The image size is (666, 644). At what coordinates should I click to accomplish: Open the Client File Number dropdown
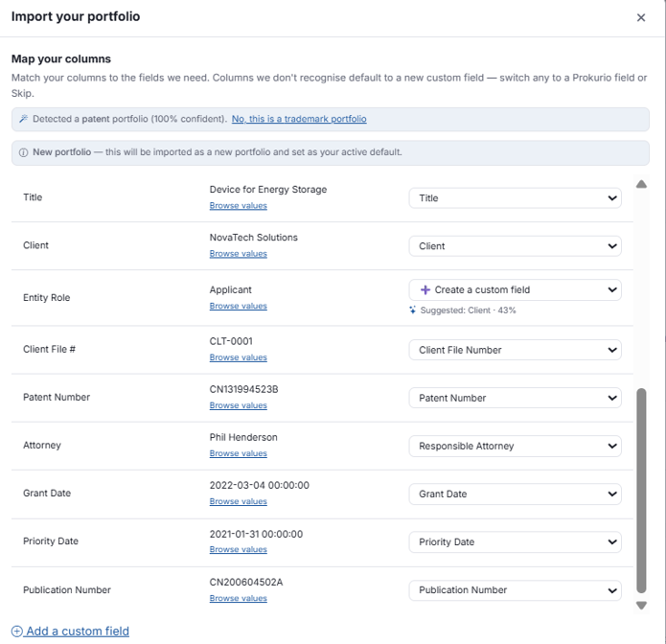point(515,350)
